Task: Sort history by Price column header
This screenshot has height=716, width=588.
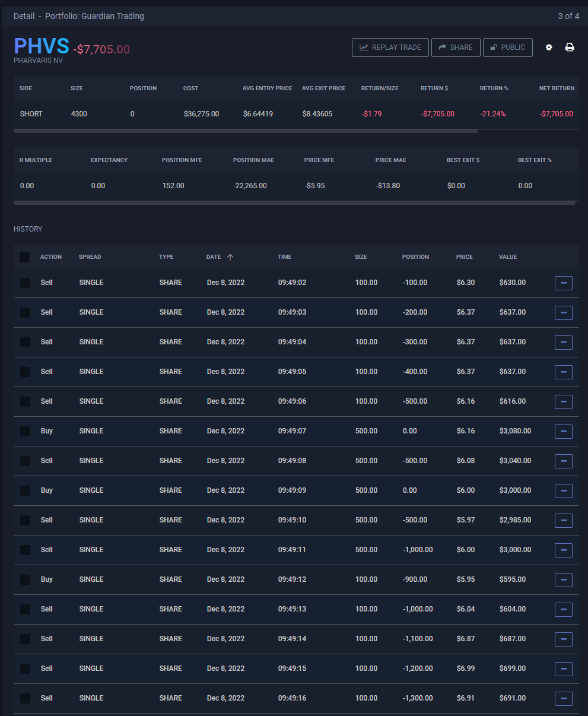Action: [x=465, y=257]
